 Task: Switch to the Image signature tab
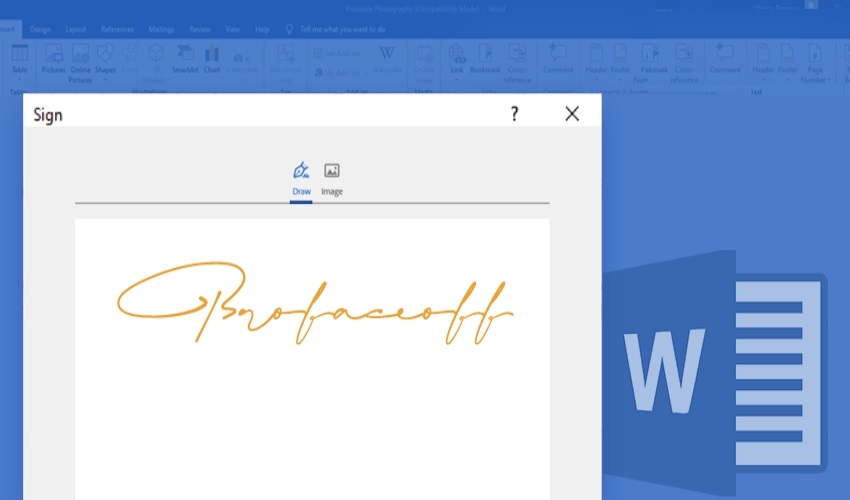pos(332,178)
